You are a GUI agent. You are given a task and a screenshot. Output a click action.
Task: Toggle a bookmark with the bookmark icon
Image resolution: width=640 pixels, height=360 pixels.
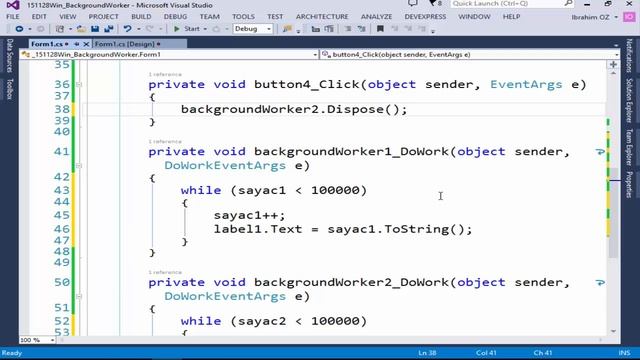pos(380,29)
